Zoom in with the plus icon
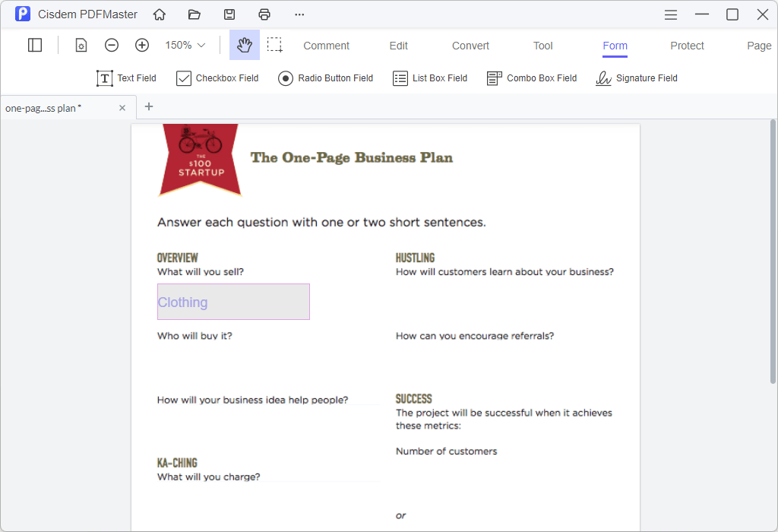The image size is (778, 532). (x=142, y=45)
